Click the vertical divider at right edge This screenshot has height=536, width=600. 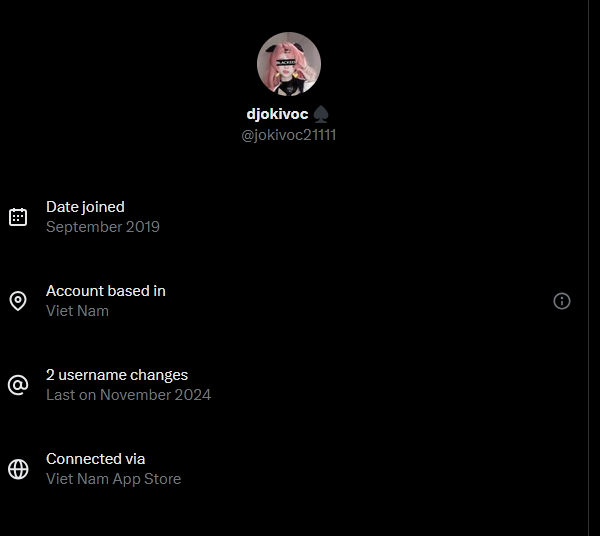(x=589, y=268)
